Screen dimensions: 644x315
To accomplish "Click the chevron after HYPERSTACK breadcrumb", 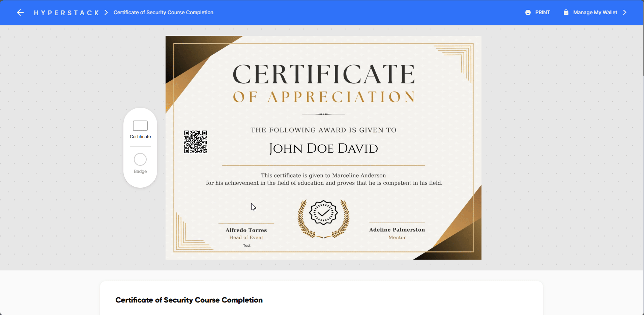I will [106, 12].
